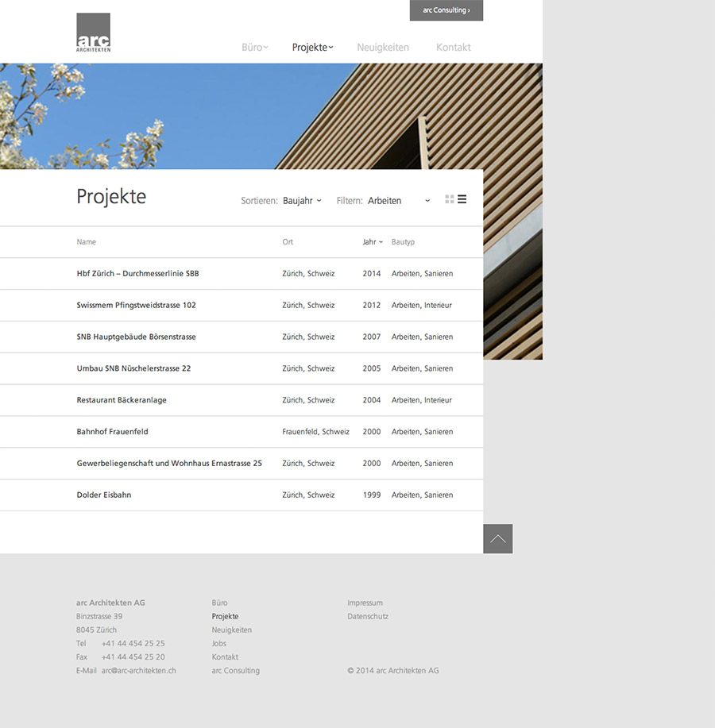
Task: Open Dolder Eisbahn project
Action: 104,495
